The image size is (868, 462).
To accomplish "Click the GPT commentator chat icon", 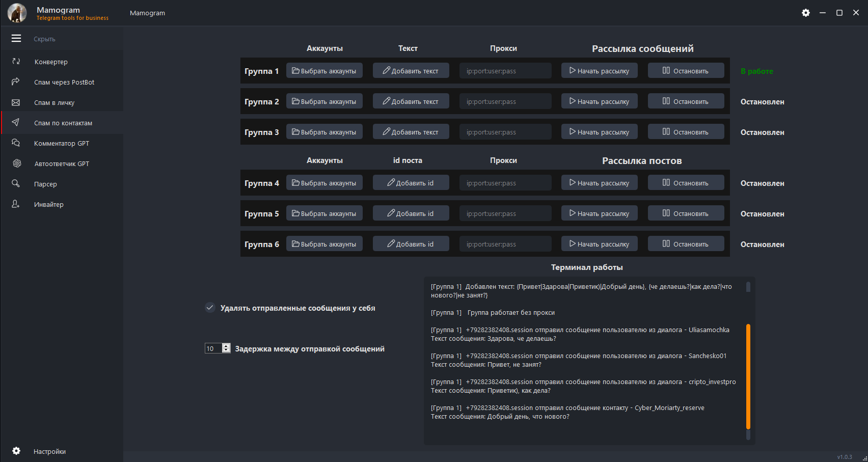I will pyautogui.click(x=16, y=143).
